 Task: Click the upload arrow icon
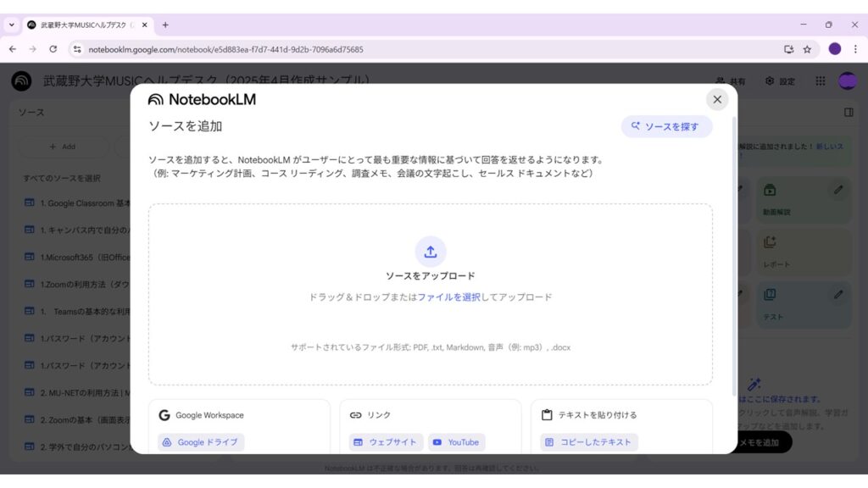[x=431, y=252]
